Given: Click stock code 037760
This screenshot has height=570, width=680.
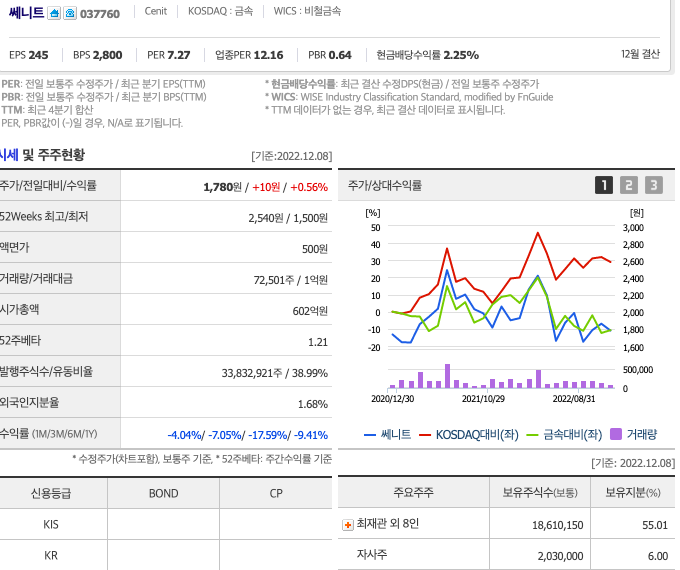Looking at the screenshot, I should (x=100, y=14).
